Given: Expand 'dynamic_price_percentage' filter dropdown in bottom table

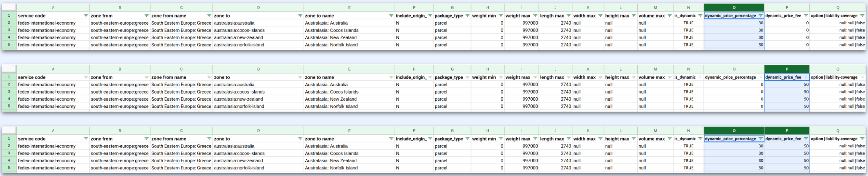Looking at the screenshot, I should coord(760,139).
